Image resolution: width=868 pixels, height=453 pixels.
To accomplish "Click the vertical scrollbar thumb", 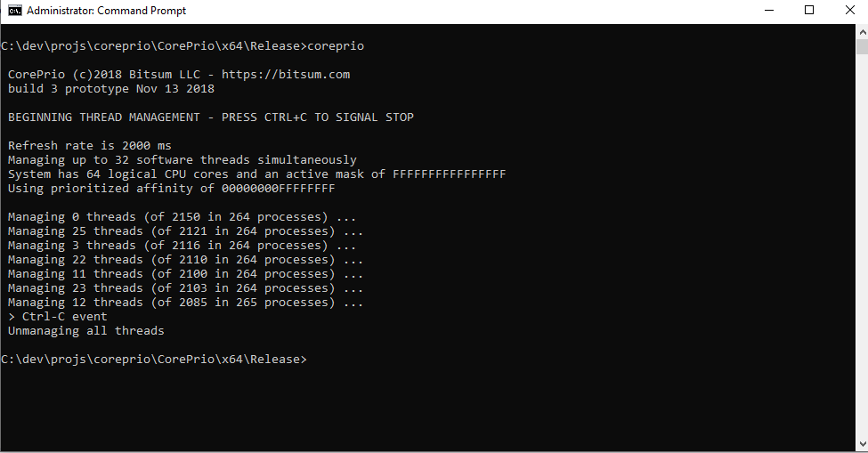I will [x=862, y=46].
